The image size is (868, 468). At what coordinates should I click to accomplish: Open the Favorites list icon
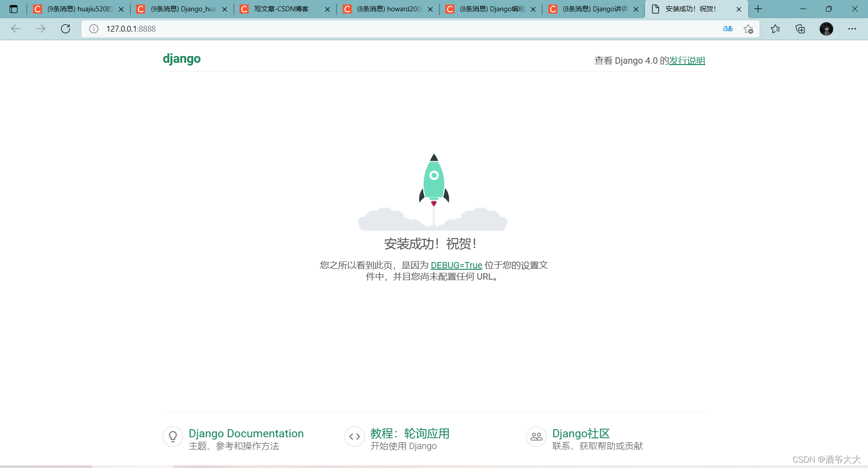[775, 29]
